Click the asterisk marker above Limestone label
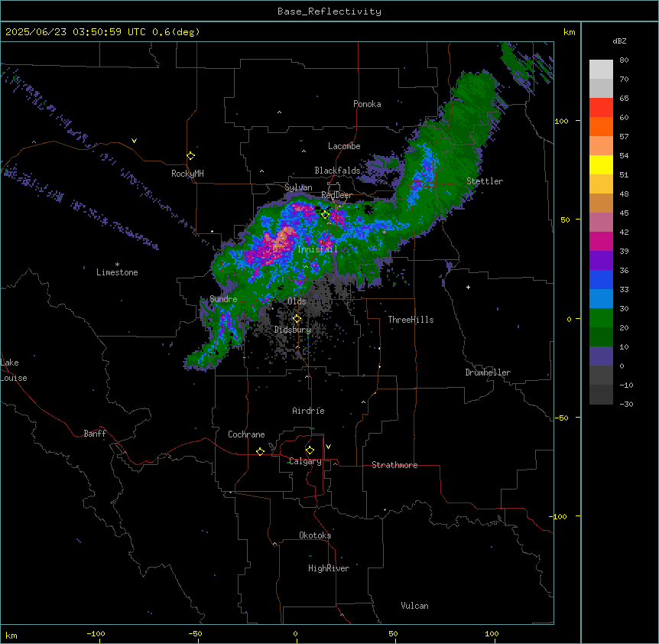 (117, 265)
